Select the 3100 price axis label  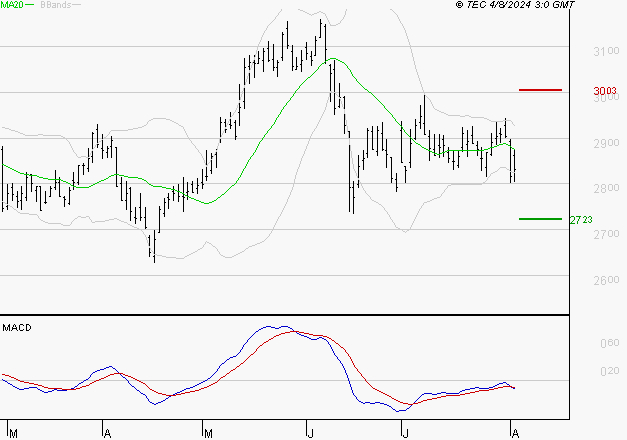[x=606, y=51]
